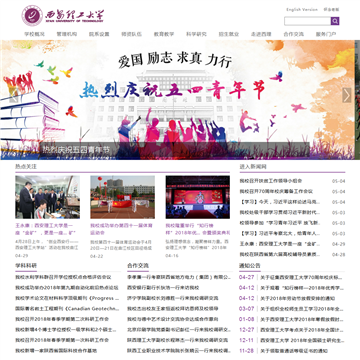Open the 招生就业 menu
Screen dimensions: 360x360
229,34
